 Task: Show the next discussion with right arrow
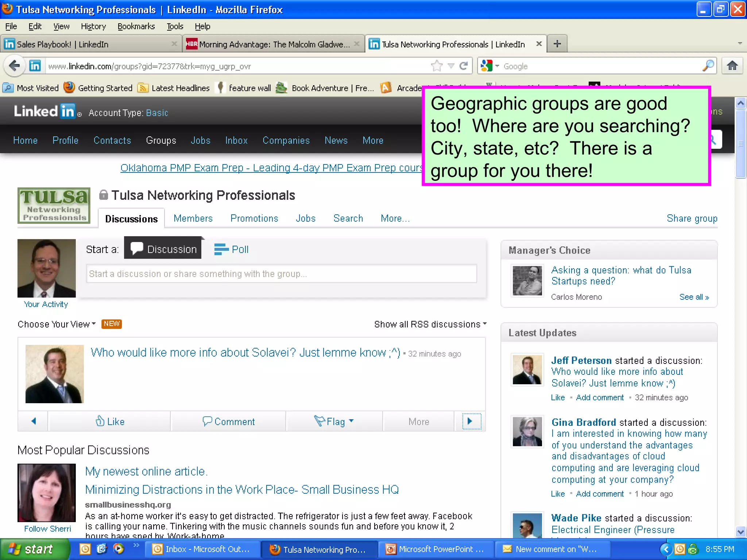coord(471,421)
